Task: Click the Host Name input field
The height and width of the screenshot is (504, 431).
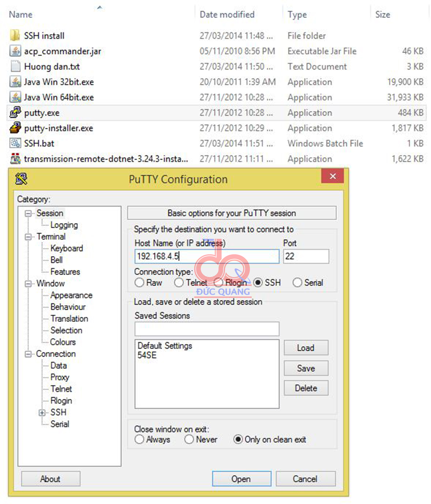Action: point(207,256)
